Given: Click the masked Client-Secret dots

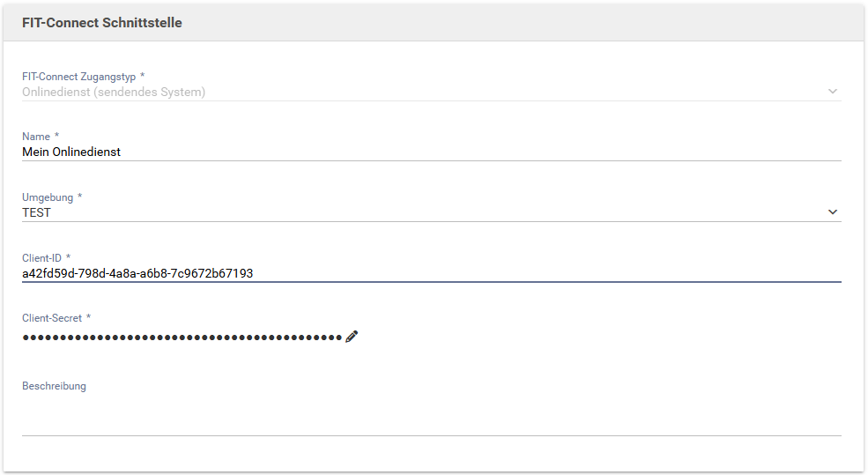Looking at the screenshot, I should click(x=182, y=338).
